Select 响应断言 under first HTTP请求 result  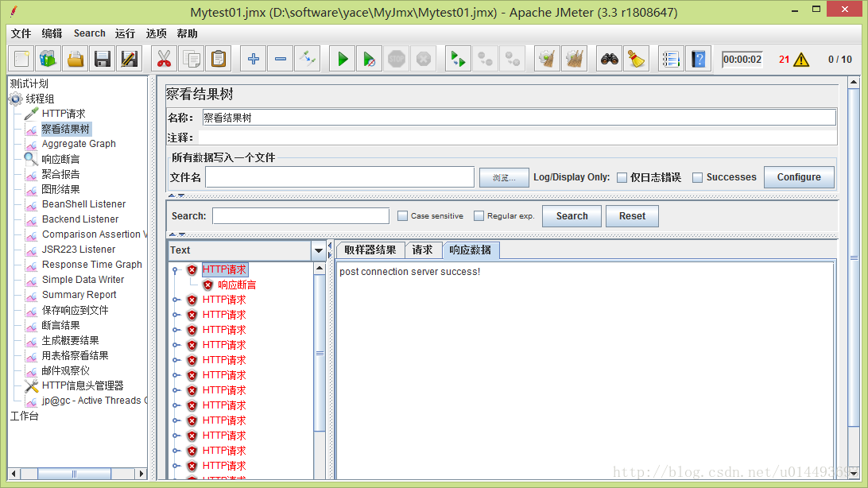pos(237,285)
